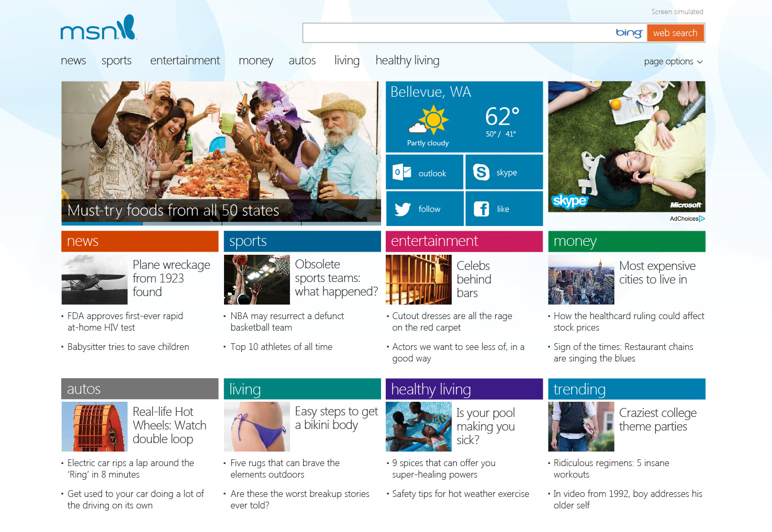Select entertainment in the top navigation bar

185,61
